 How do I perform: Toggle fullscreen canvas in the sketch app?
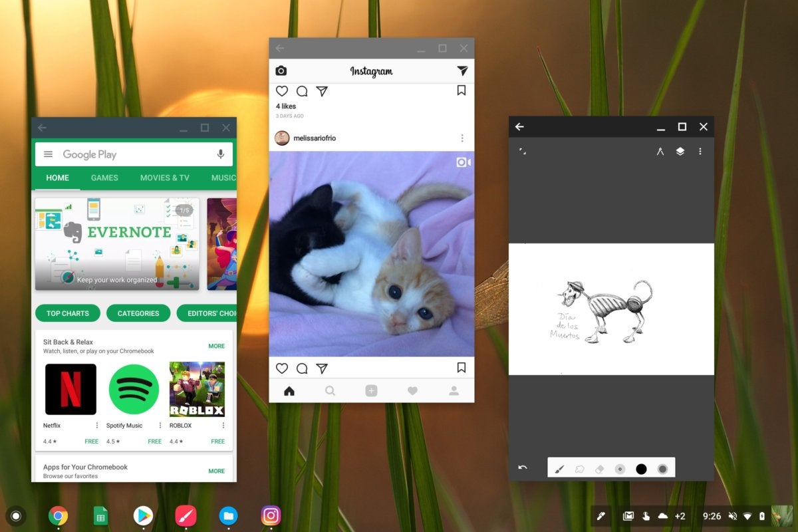click(x=523, y=152)
